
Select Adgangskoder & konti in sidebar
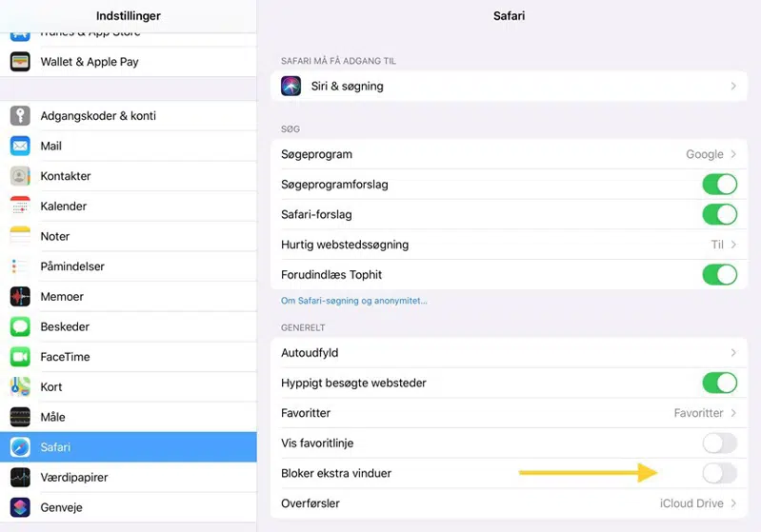pos(98,116)
